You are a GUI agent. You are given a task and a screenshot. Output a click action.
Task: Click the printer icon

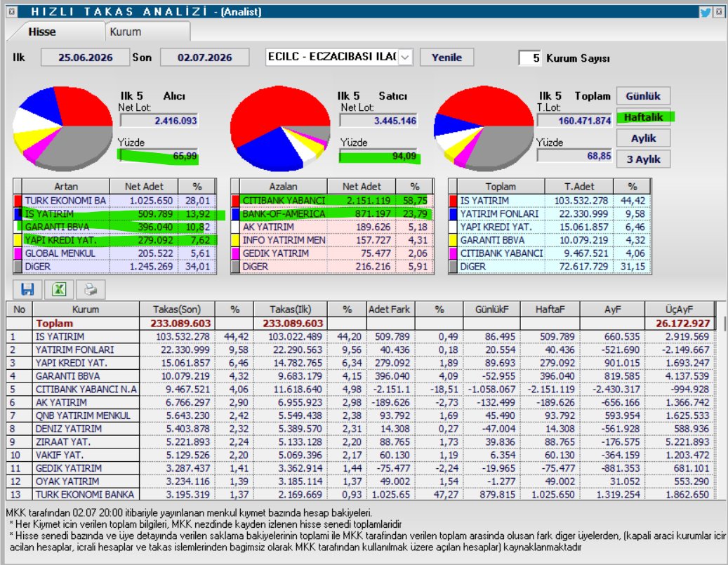click(x=91, y=290)
